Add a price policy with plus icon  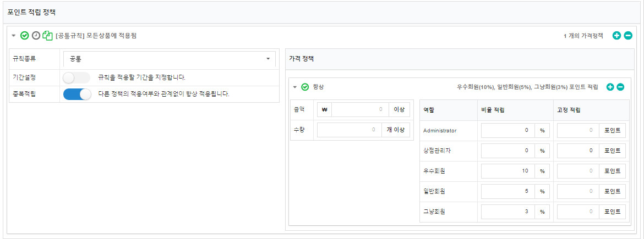610,87
